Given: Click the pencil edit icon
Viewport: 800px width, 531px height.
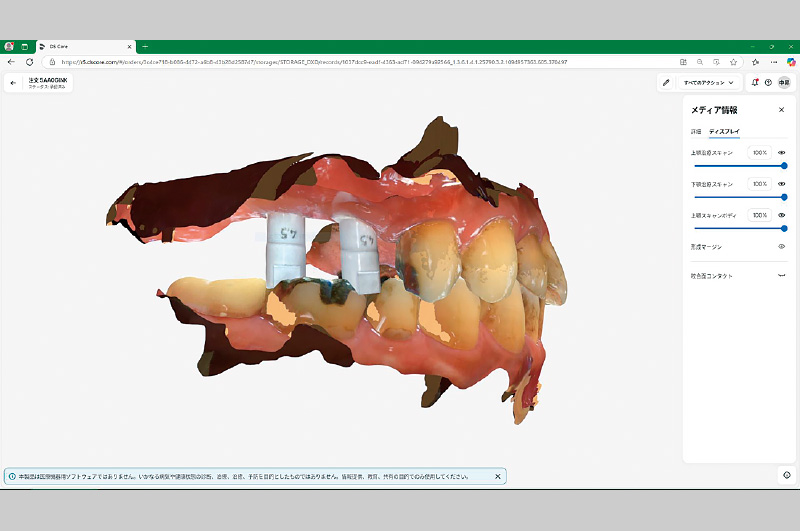Looking at the screenshot, I should [x=666, y=83].
